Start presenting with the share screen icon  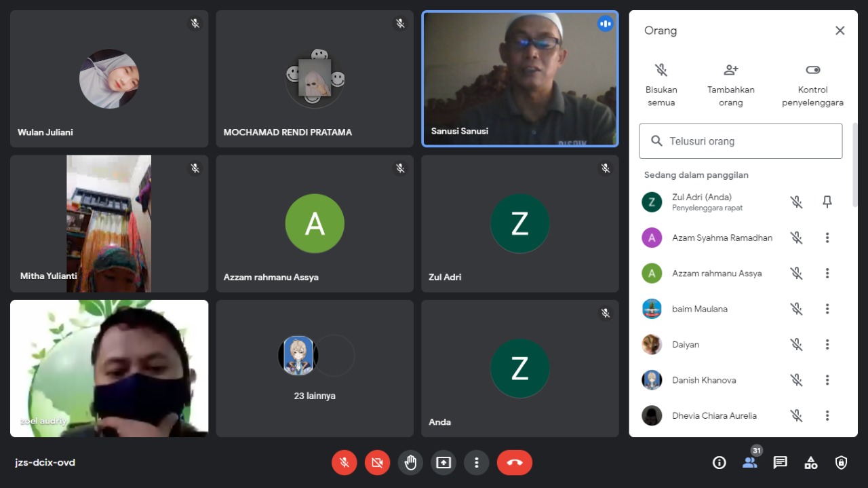pyautogui.click(x=443, y=463)
